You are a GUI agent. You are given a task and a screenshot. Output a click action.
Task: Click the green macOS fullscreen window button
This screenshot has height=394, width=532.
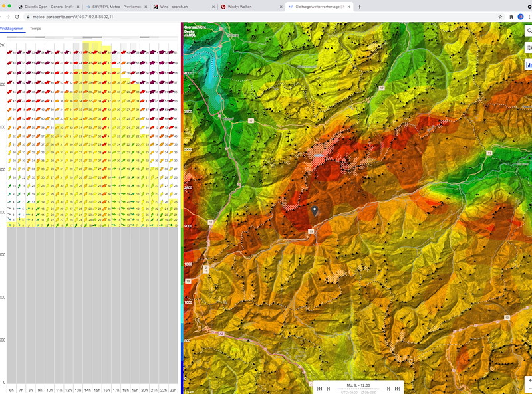point(9,6)
